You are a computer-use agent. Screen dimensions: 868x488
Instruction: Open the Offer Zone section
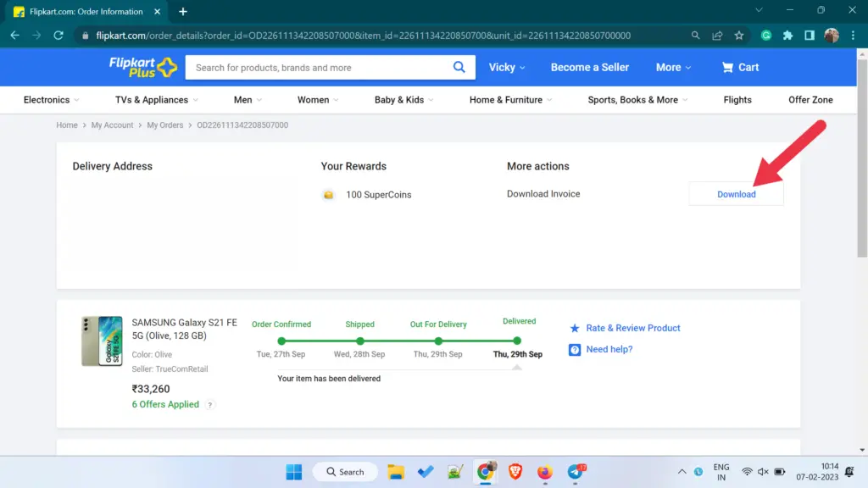point(810,100)
